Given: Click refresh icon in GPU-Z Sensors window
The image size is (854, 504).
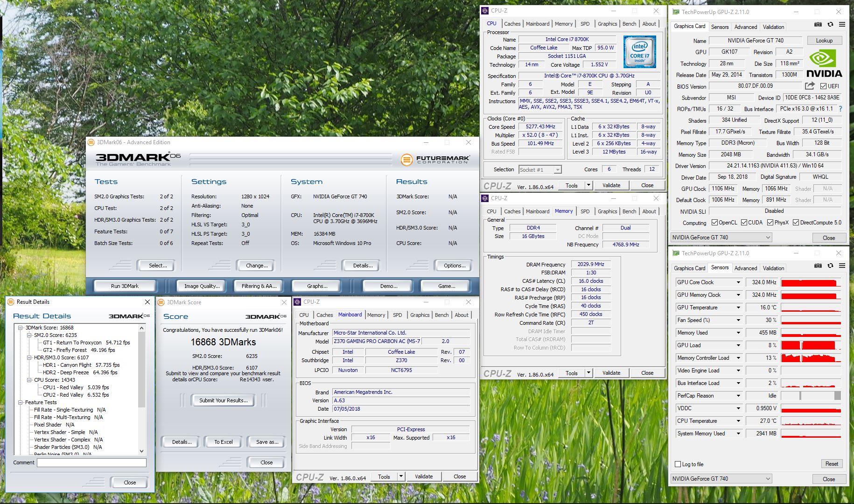Looking at the screenshot, I should [830, 266].
